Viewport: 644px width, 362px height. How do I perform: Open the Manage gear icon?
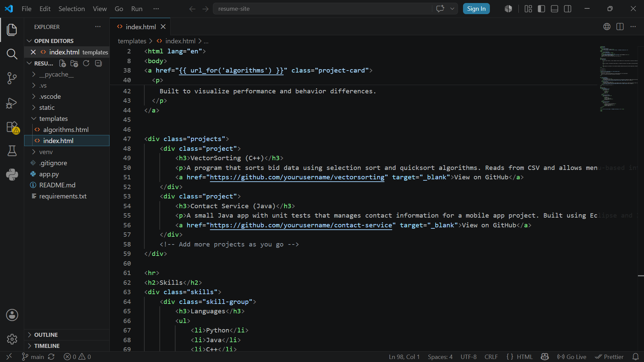click(x=12, y=339)
